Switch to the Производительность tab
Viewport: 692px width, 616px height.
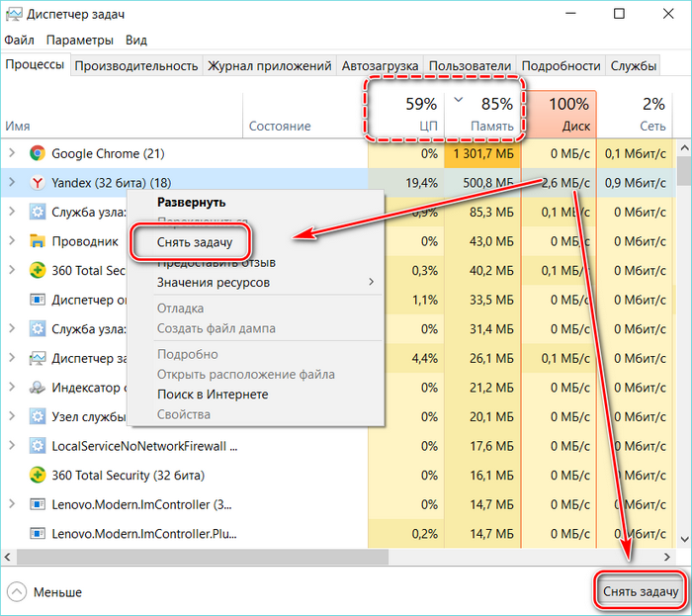[x=136, y=66]
